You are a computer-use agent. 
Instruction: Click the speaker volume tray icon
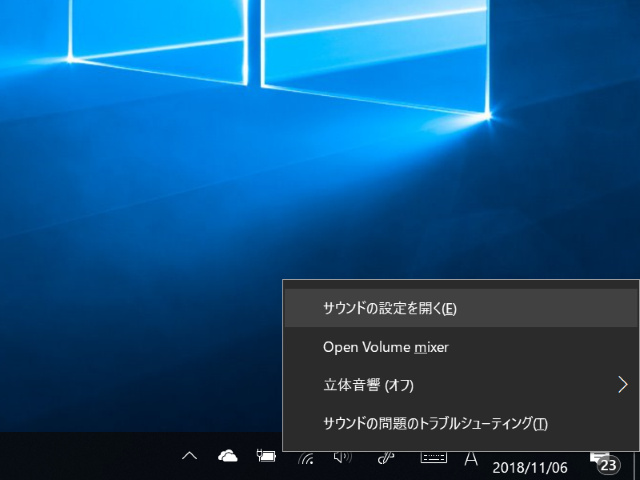343,457
